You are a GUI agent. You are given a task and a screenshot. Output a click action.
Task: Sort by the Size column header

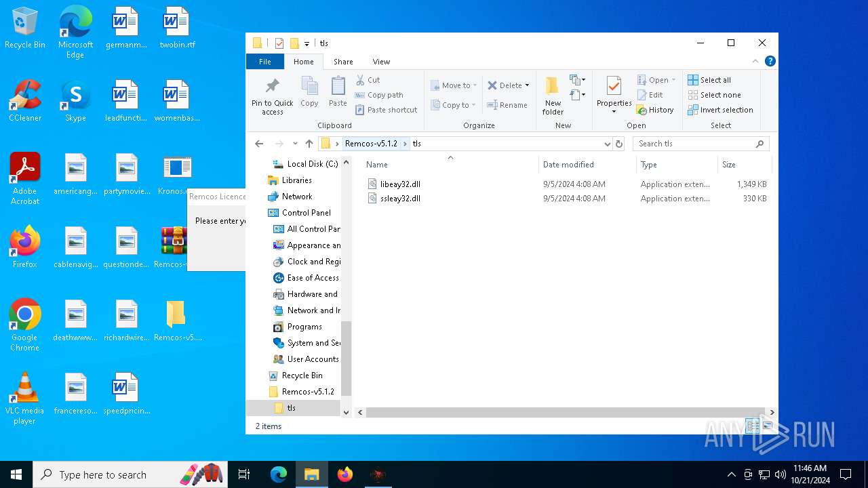point(729,165)
